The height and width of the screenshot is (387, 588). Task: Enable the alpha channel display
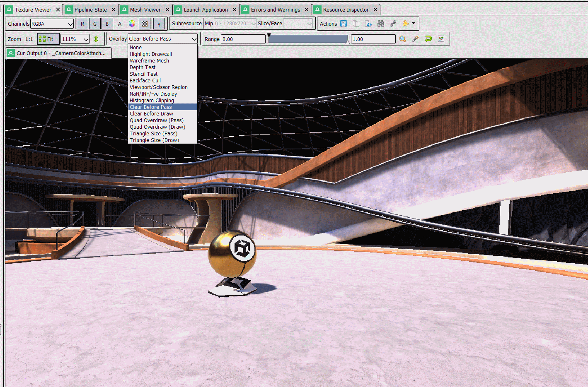pyautogui.click(x=119, y=24)
